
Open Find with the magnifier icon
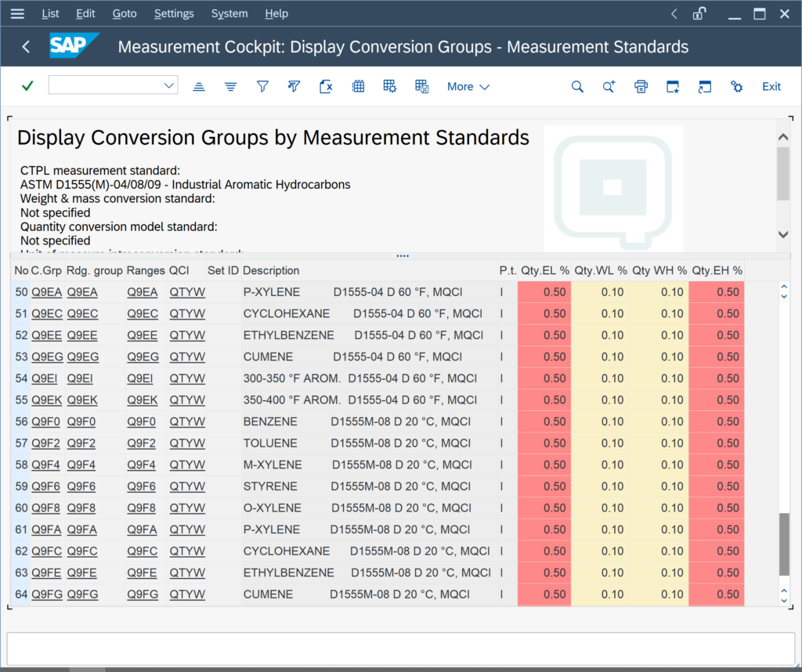[577, 86]
